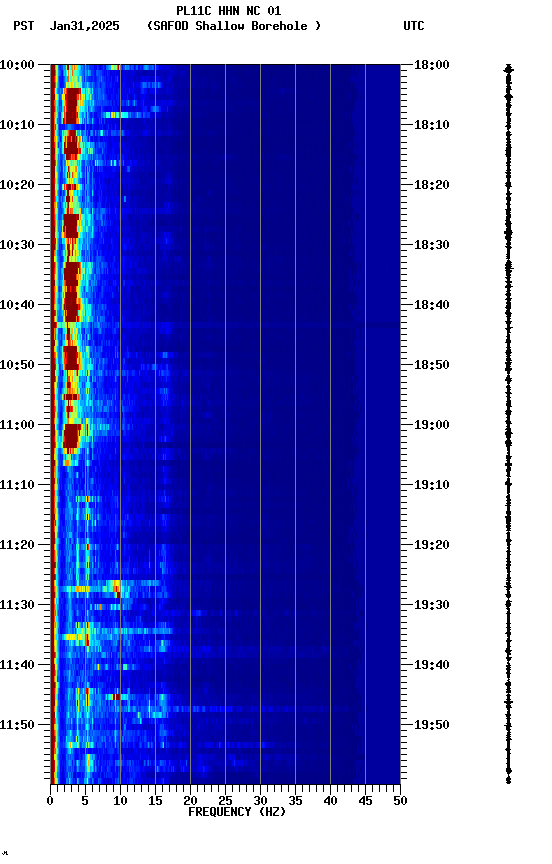Click the 18:30 UTC time label

[432, 245]
